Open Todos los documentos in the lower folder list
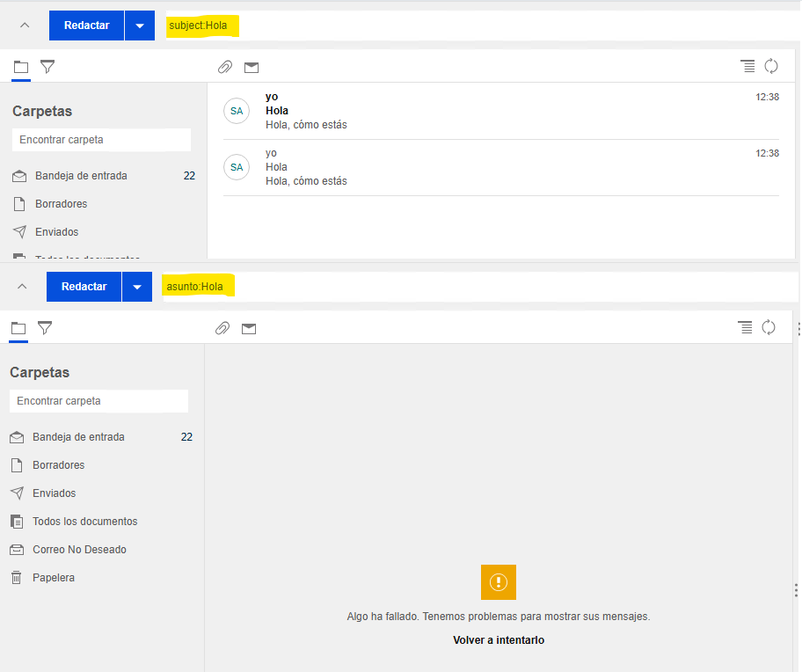This screenshot has height=672, width=802. pyautogui.click(x=84, y=522)
